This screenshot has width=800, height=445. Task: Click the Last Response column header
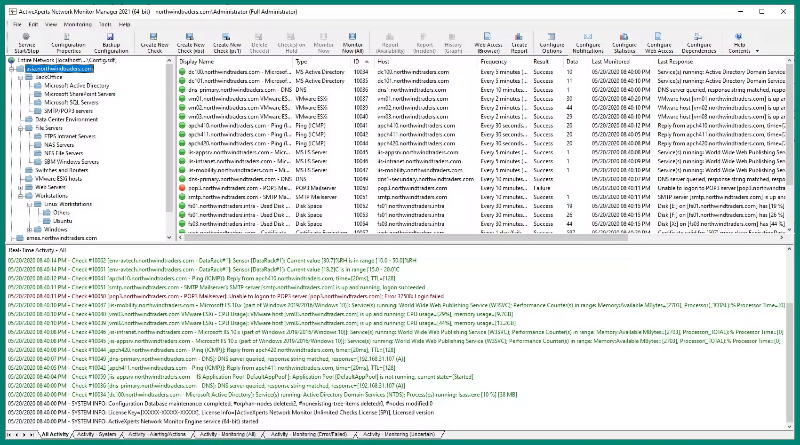point(719,62)
